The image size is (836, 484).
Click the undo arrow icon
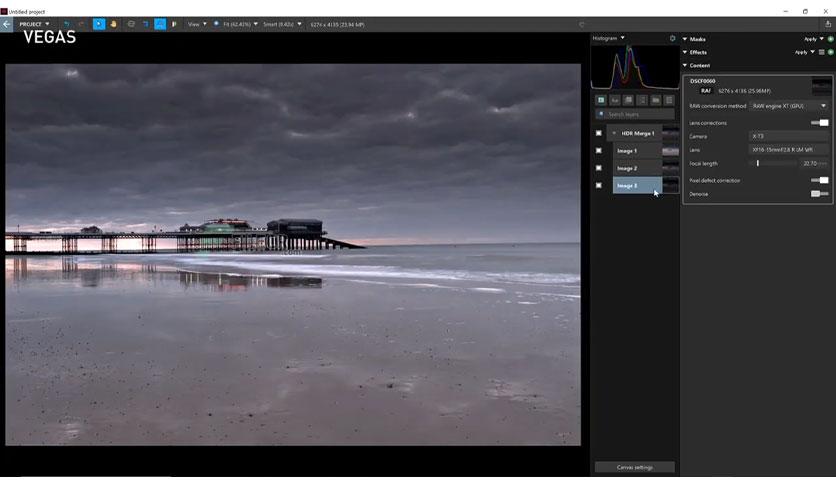[67, 25]
